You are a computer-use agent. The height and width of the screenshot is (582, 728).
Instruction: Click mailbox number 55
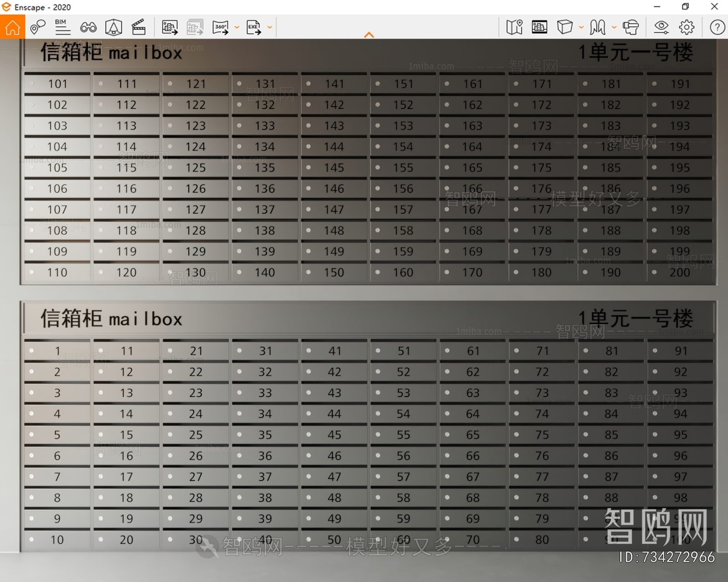point(404,435)
